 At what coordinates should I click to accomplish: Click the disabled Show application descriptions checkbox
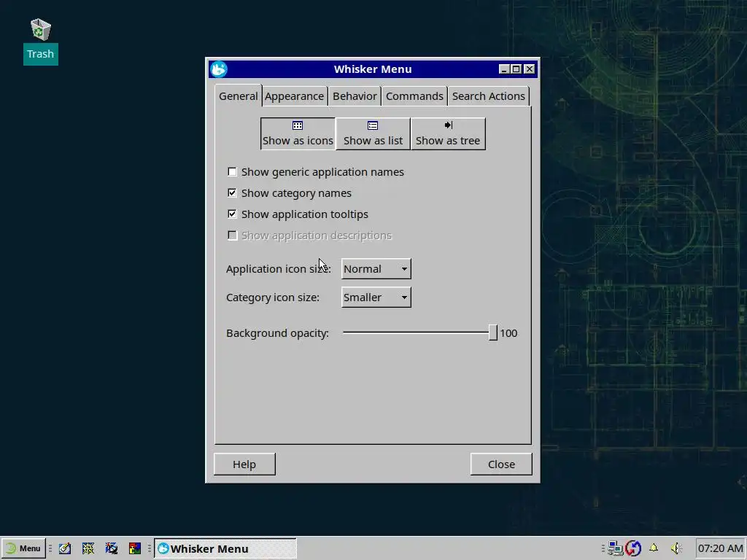(x=232, y=236)
